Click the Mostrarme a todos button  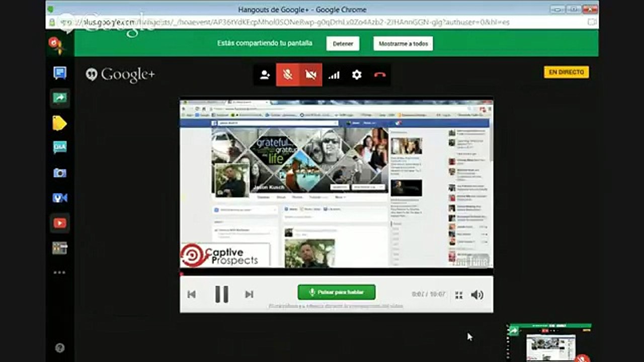(x=403, y=44)
